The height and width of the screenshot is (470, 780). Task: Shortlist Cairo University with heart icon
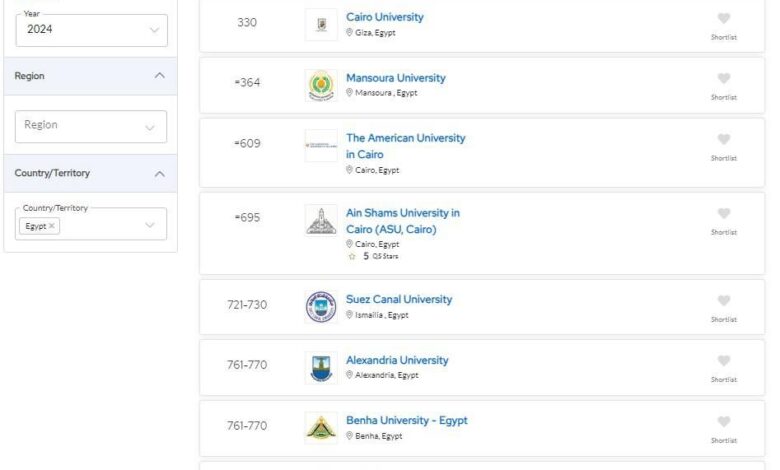tap(723, 18)
